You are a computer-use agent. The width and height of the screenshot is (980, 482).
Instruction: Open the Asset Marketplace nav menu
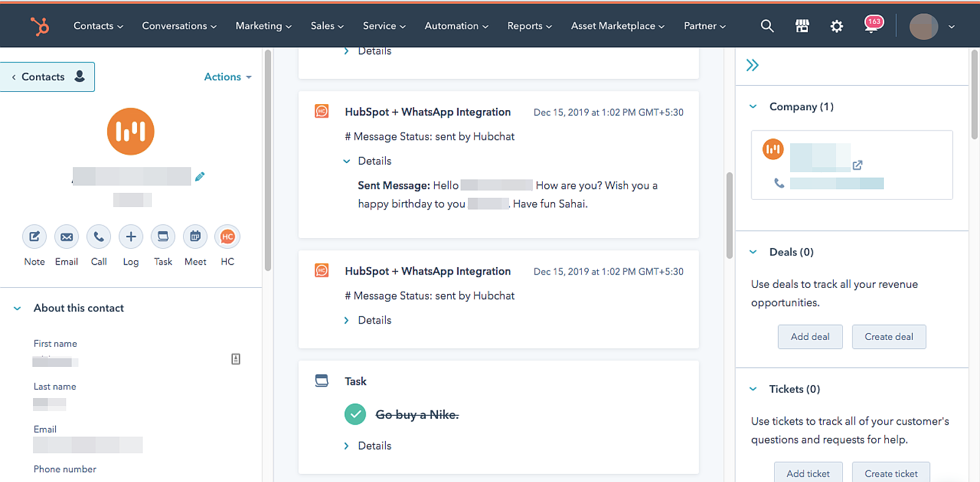click(617, 26)
